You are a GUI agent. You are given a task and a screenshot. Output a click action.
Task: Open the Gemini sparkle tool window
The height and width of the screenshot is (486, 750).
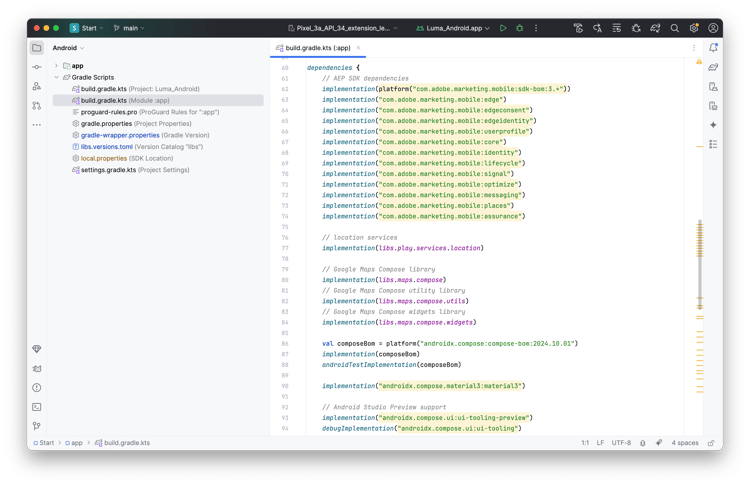point(713,125)
